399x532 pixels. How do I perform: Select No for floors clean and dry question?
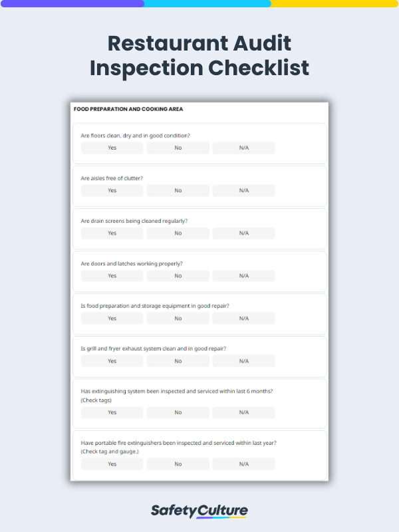[x=178, y=148]
